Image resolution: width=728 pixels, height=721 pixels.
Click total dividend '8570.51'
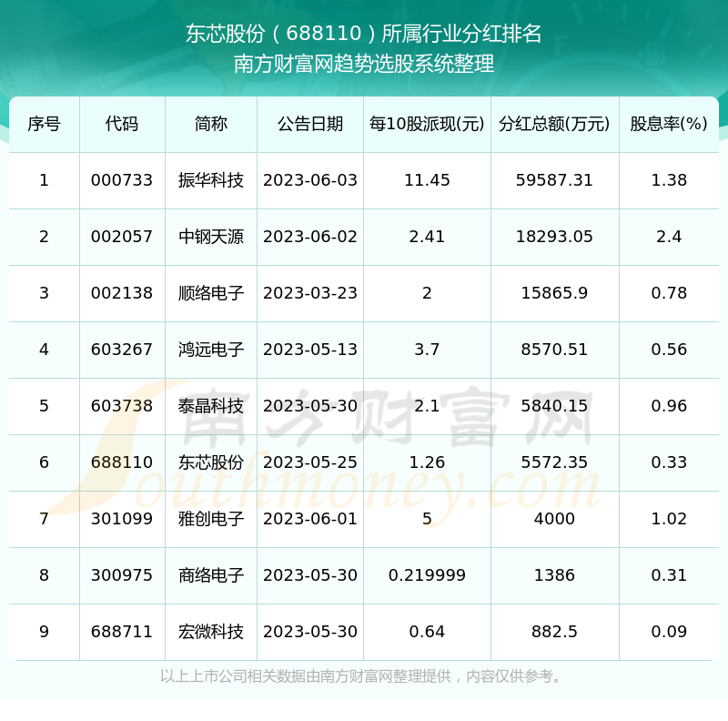point(554,350)
